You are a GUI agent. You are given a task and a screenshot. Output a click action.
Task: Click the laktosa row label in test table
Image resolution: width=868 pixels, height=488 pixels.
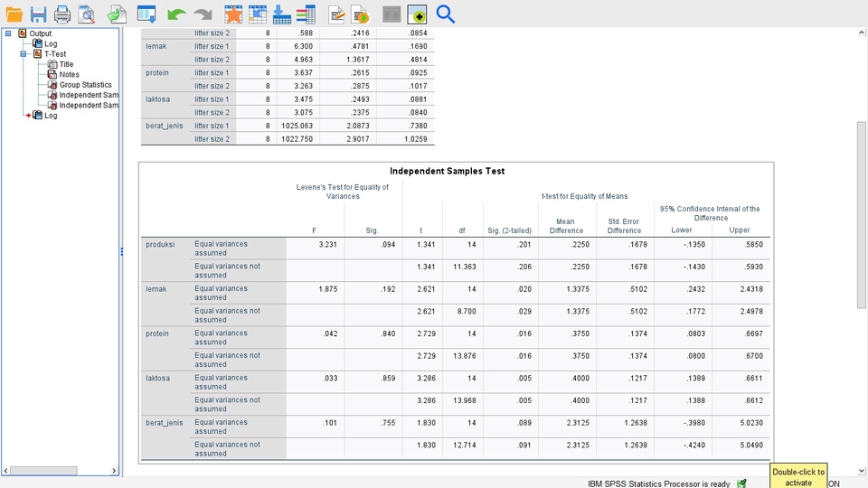157,378
